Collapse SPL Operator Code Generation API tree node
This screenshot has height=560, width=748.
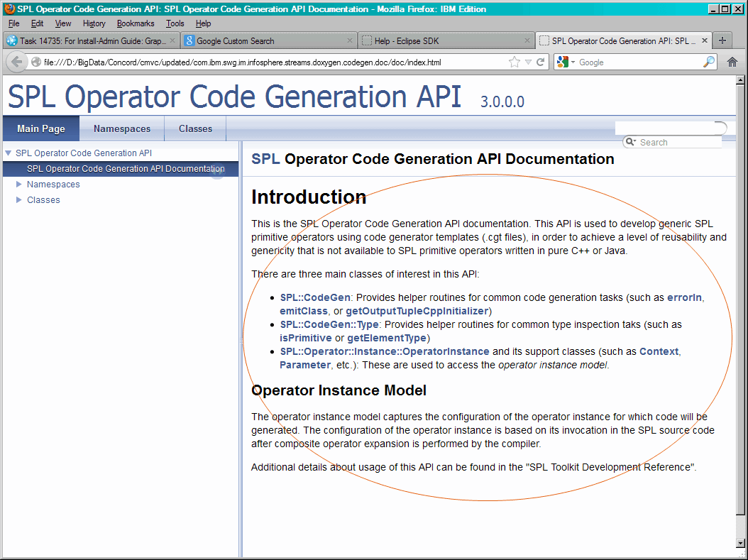coord(8,153)
